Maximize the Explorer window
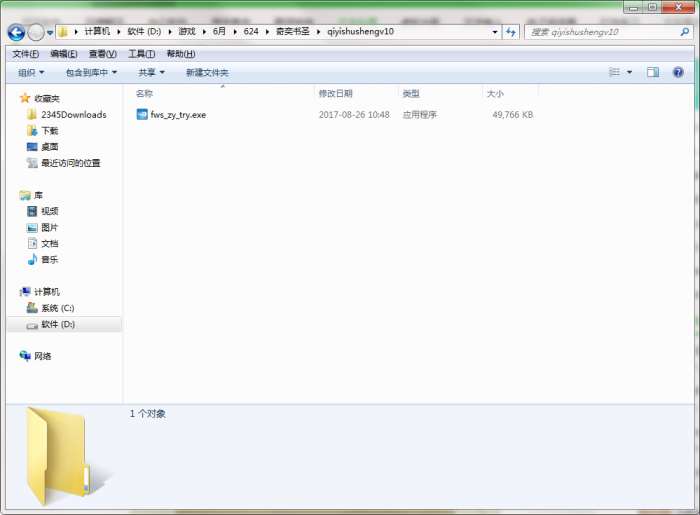The image size is (700, 515). pos(652,7)
